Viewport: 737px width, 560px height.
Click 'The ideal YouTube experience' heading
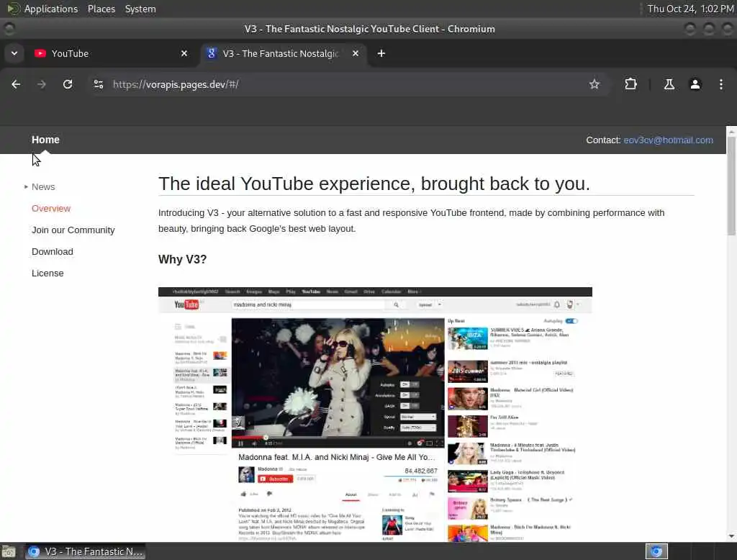click(374, 184)
